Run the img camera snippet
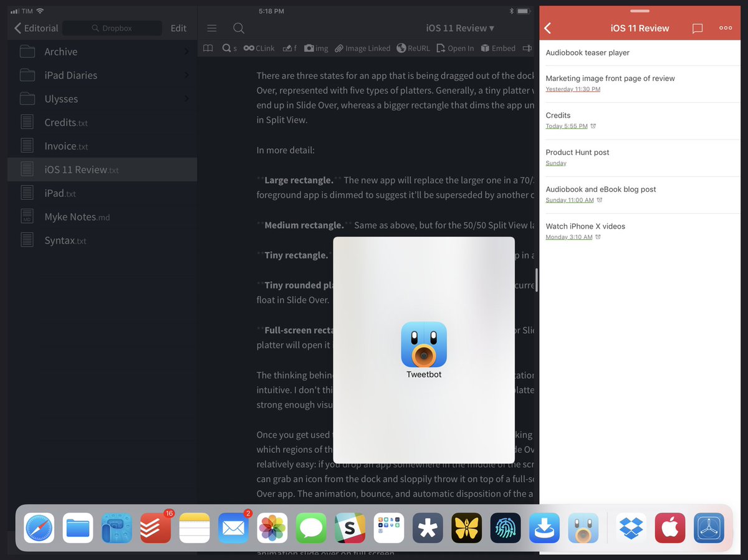 pyautogui.click(x=316, y=48)
